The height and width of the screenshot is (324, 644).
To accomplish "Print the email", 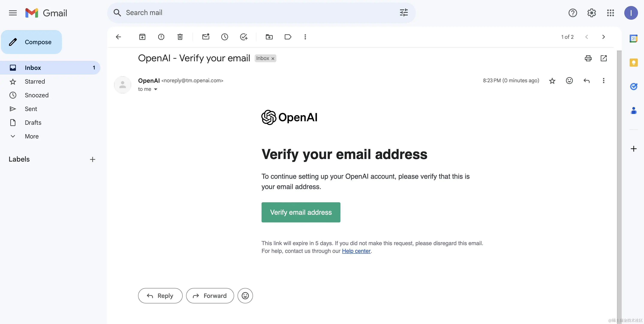I will point(588,58).
